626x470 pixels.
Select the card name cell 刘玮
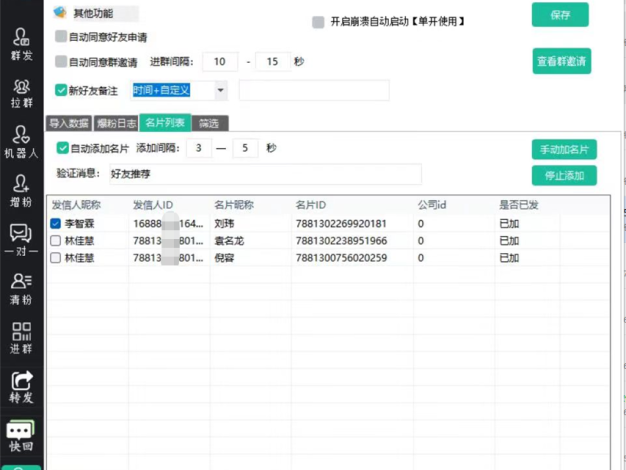[x=224, y=224]
